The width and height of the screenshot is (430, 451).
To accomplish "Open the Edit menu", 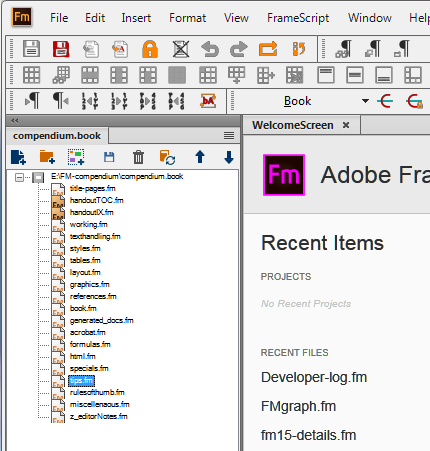I will 95,18.
